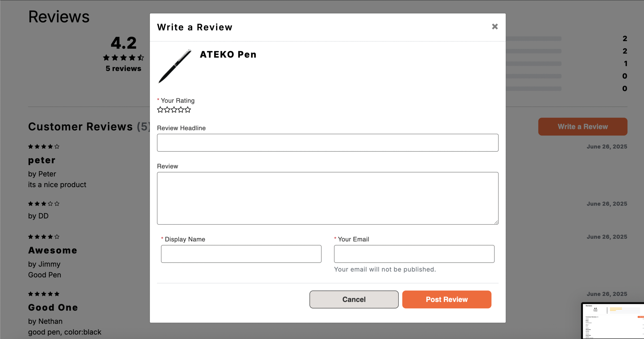Screen dimensions: 644x339
Task: Focus the Display Name field
Action: coord(241,254)
